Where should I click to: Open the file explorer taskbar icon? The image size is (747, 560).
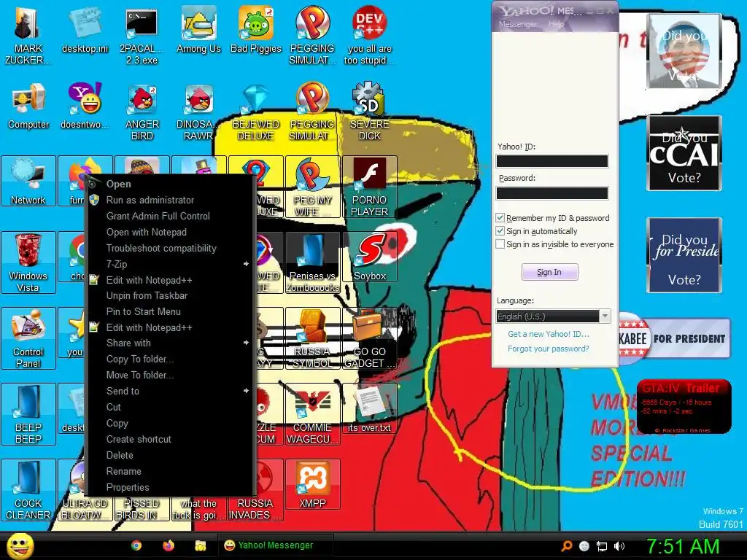[201, 545]
